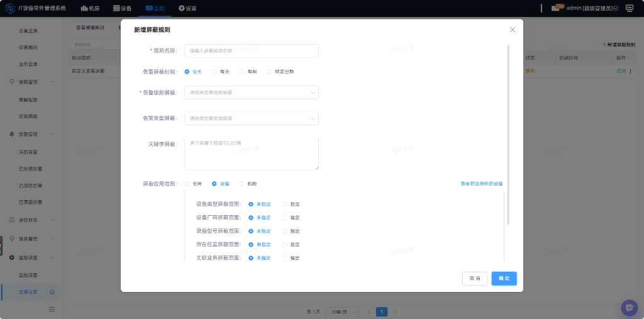The image size is (644, 319).
Task: Open 当前告警 in the sidebar
Action: click(x=28, y=152)
